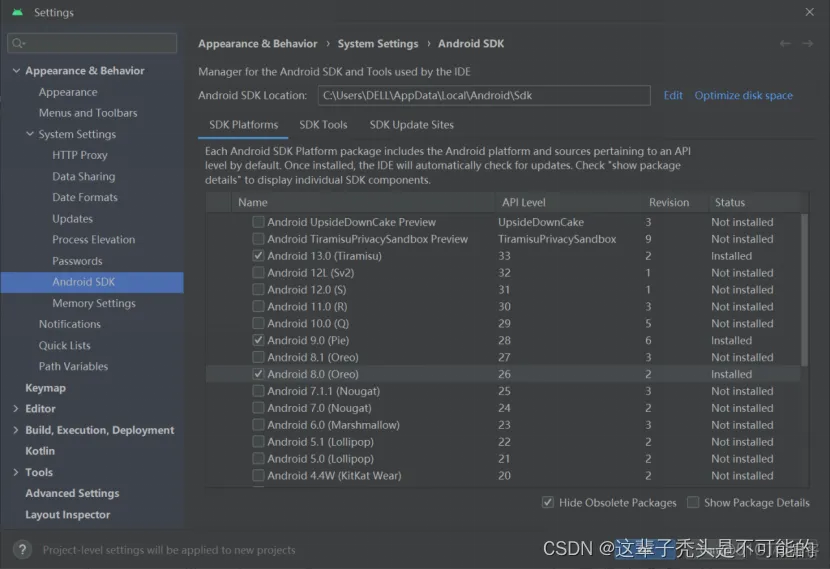
Task: Check Android 5.0 (Lollipop) checkbox
Action: tap(258, 459)
